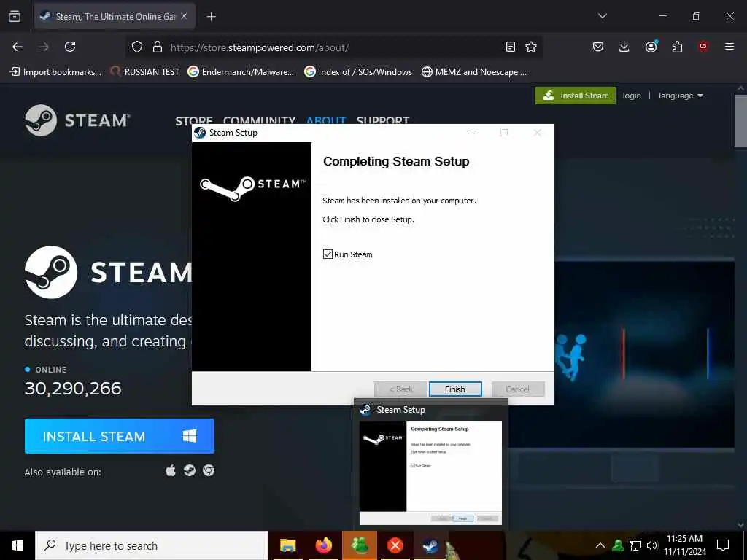The height and width of the screenshot is (560, 747).
Task: Click the address bar URL
Action: pyautogui.click(x=260, y=47)
